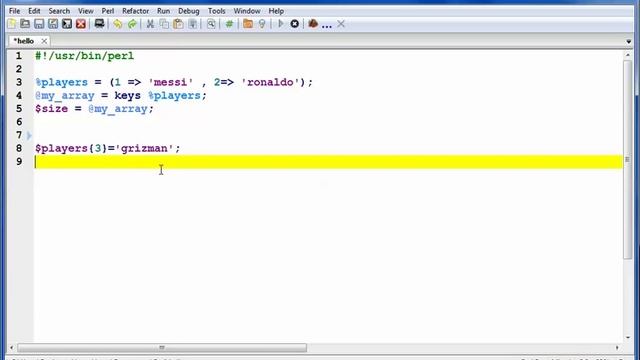Screen dimensions: 640x360
Task: Click '%players' on line 4
Action: pos(174,96)
